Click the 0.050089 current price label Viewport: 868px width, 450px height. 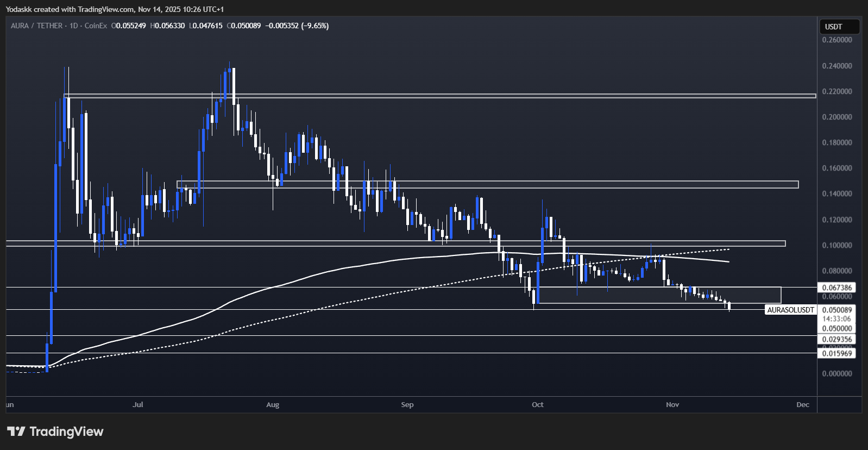(836, 310)
